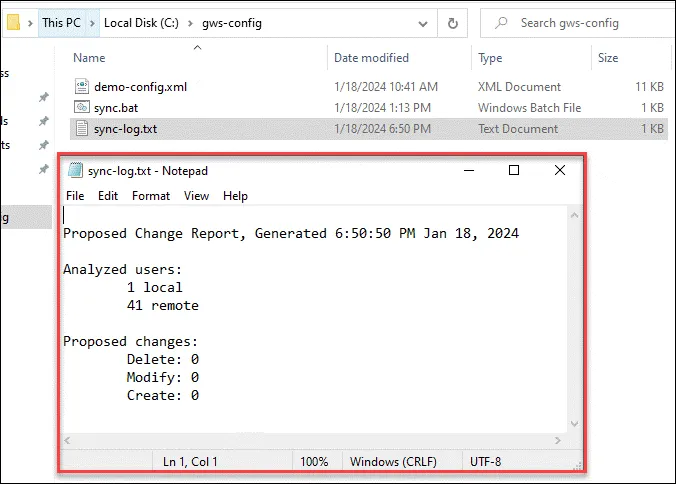Screen dimensions: 676x484
Task: Expand the root chevron before This PC
Action: 30,23
